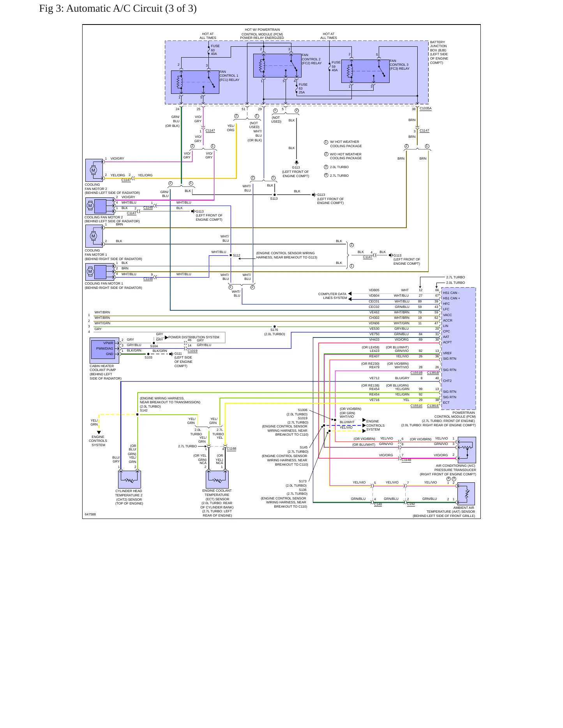Click the 'HS1 CAN +' pin label

tap(452, 298)
